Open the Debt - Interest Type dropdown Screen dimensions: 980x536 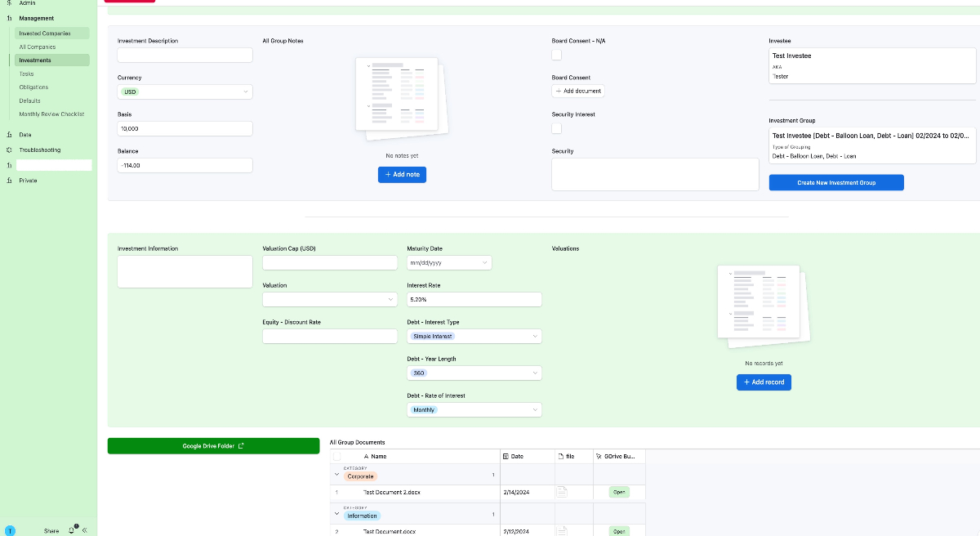(x=474, y=336)
